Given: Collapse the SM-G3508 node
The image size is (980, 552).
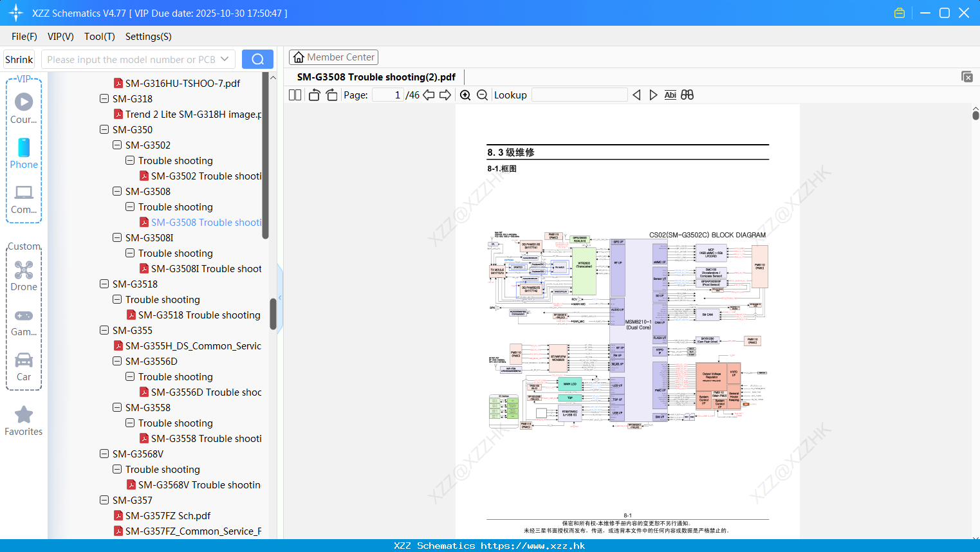Looking at the screenshot, I should [117, 191].
